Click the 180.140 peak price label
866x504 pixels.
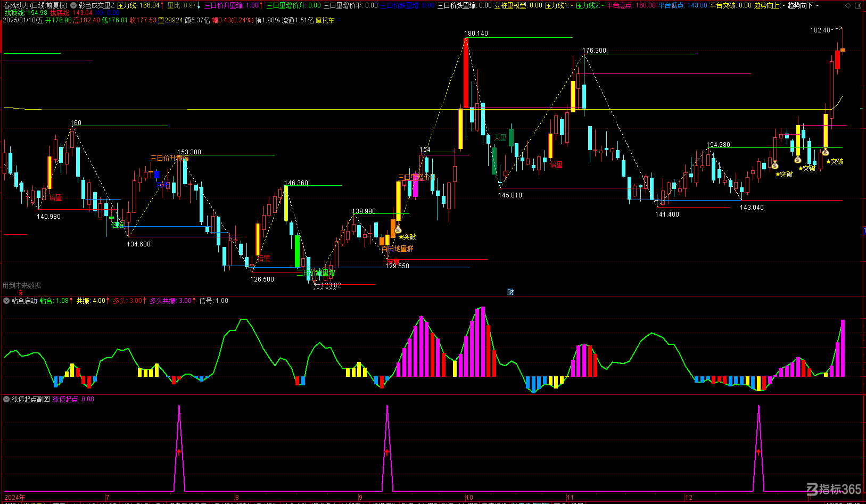coord(476,34)
